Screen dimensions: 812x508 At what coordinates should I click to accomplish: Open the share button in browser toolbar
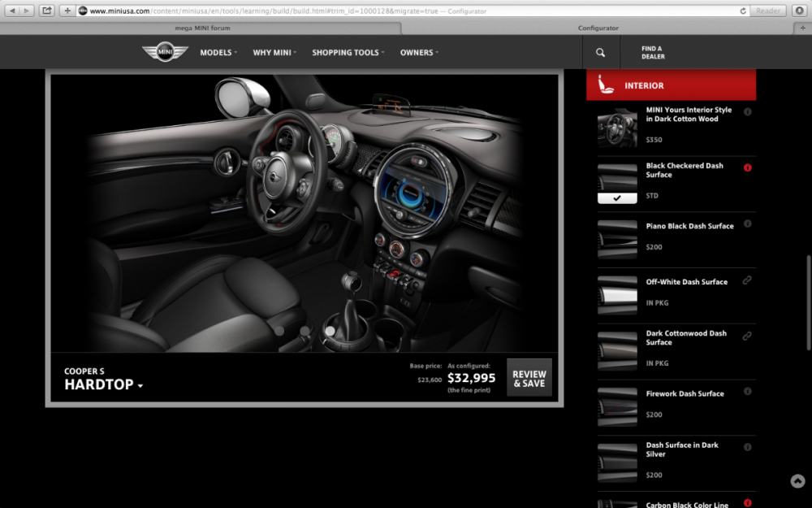[x=46, y=11]
